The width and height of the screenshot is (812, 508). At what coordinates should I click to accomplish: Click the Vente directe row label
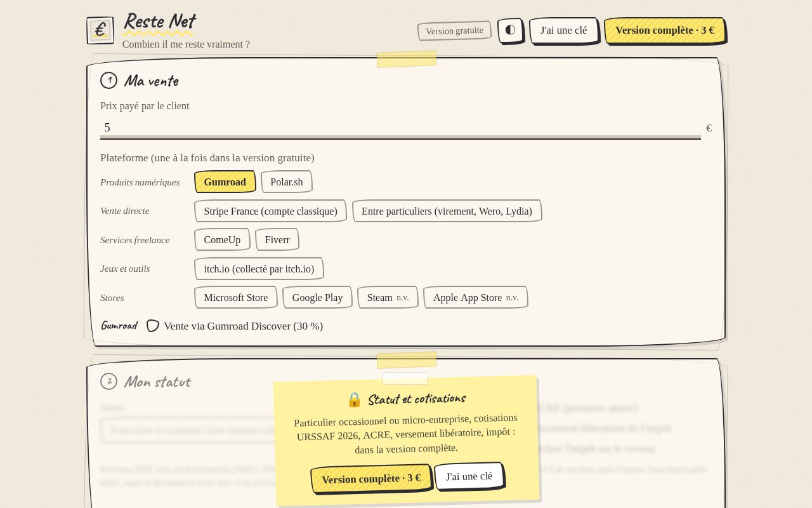pyautogui.click(x=124, y=211)
